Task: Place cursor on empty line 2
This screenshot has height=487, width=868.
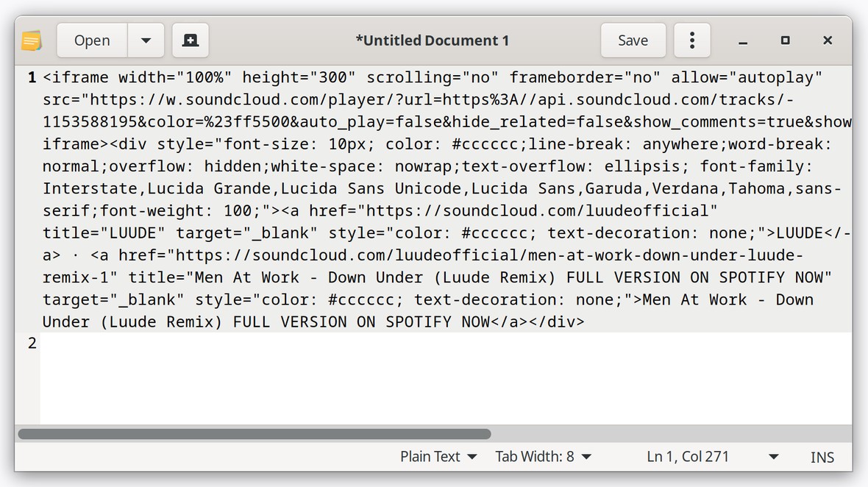Action: click(x=446, y=343)
